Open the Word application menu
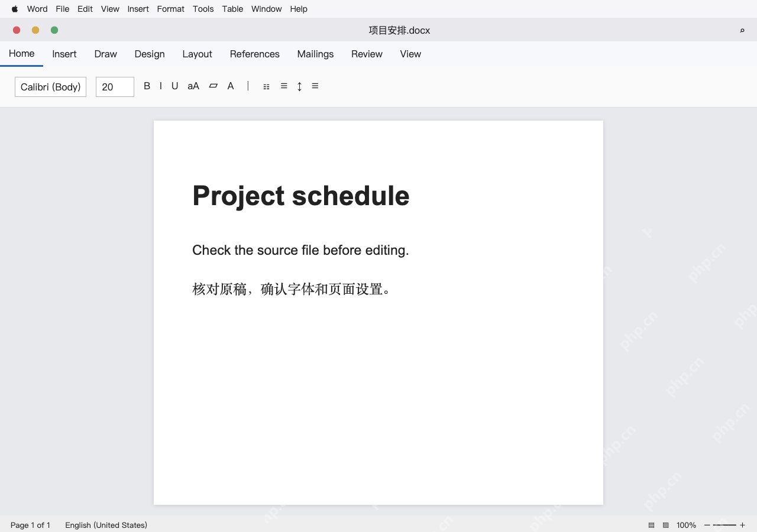The height and width of the screenshot is (532, 757). coord(37,9)
